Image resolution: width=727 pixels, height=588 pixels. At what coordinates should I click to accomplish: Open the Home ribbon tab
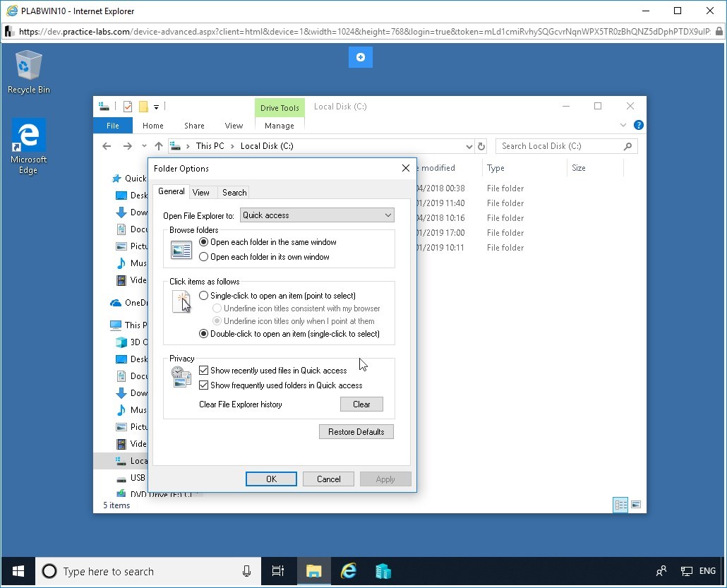[153, 126]
